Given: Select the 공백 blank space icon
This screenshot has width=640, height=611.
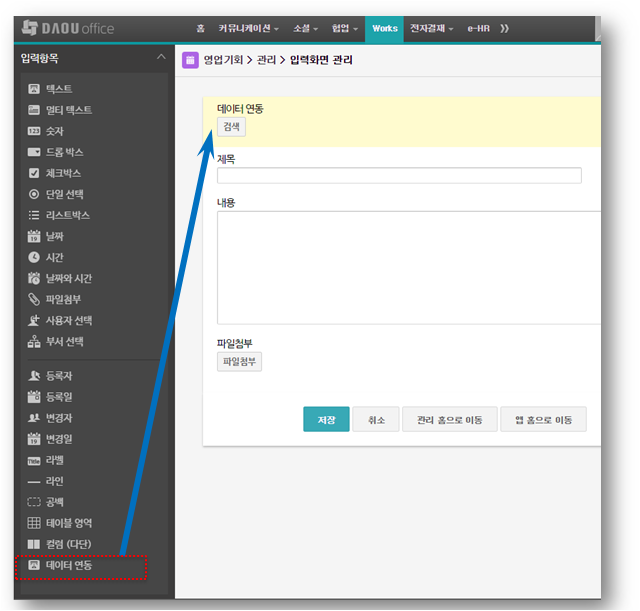Looking at the screenshot, I should tap(34, 502).
